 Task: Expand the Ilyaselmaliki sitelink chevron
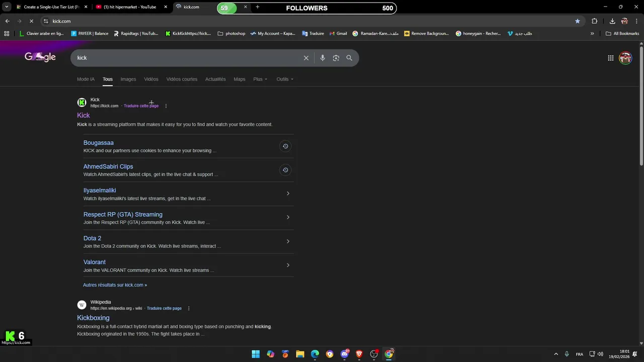click(288, 194)
